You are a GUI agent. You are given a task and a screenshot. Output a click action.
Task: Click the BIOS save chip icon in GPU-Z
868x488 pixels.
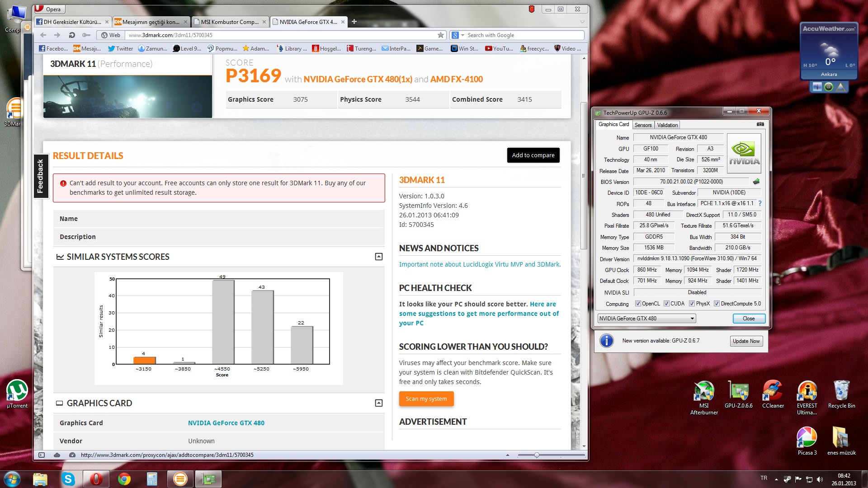(x=756, y=182)
